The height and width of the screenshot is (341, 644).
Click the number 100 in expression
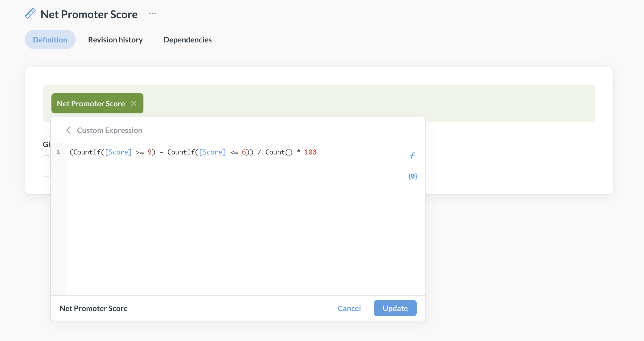(x=310, y=152)
